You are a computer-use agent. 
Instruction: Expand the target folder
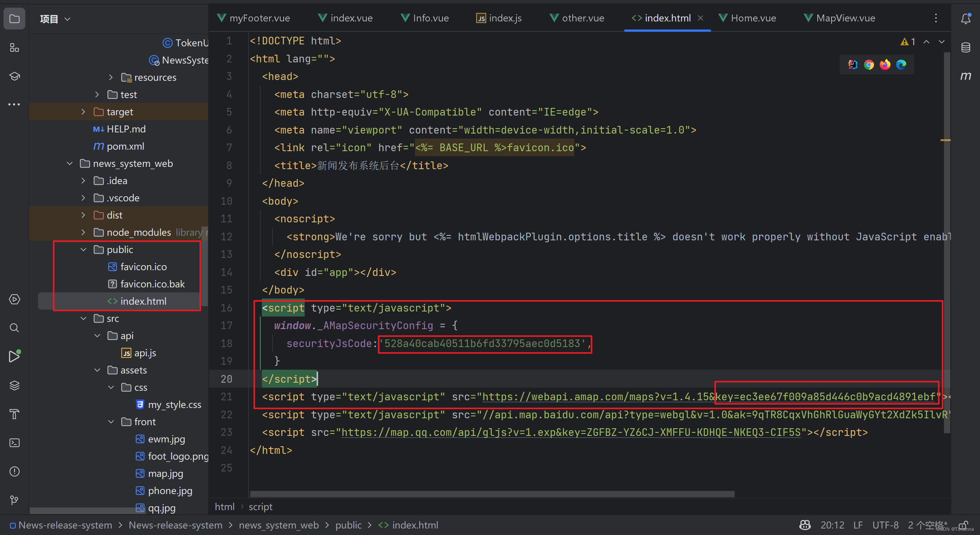pos(83,112)
